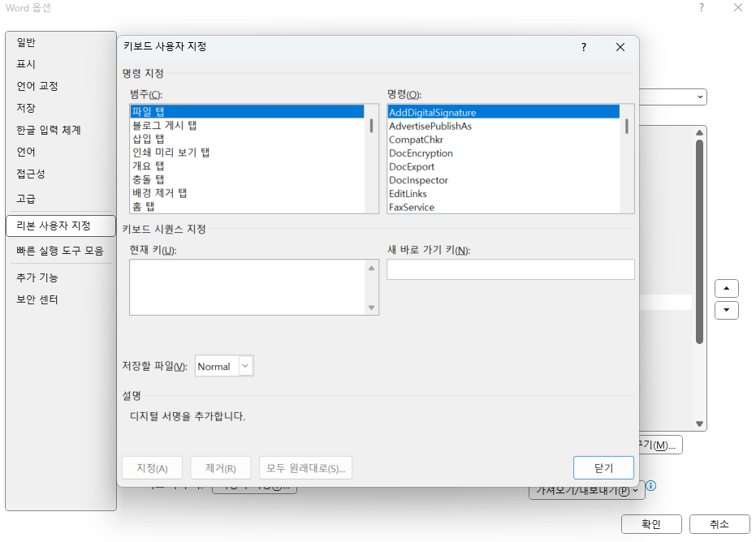756x542 pixels.
Task: Click the 확인 button to confirm options
Action: pos(651,524)
